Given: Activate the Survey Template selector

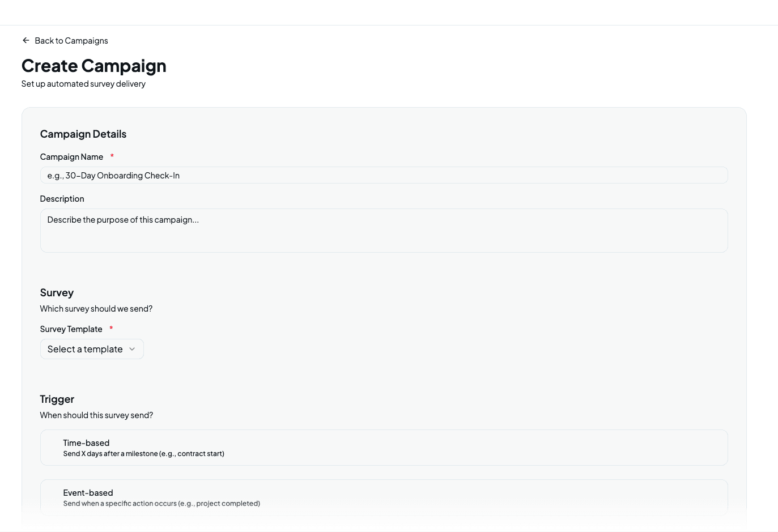Looking at the screenshot, I should tap(91, 349).
